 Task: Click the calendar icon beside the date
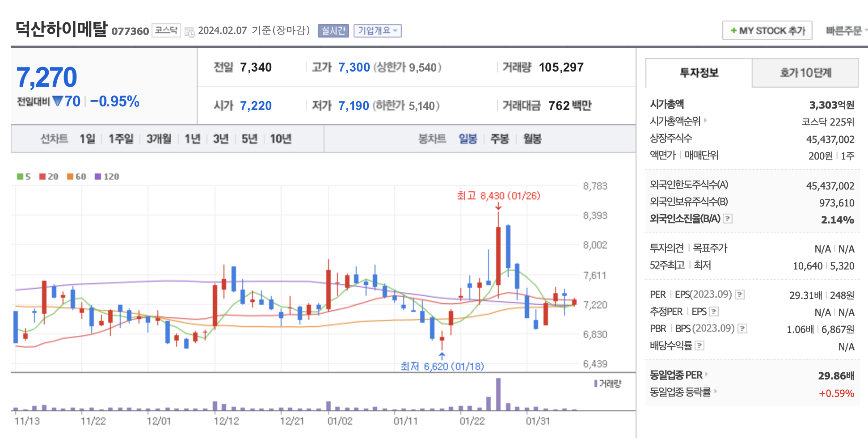click(190, 32)
